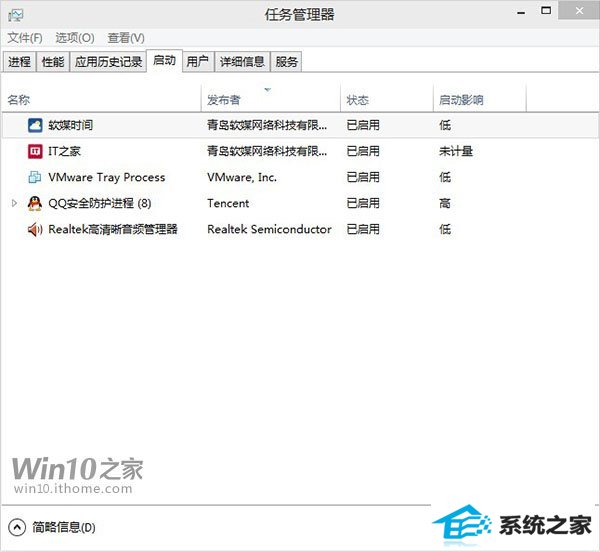Select the IT之家 row name

point(64,151)
